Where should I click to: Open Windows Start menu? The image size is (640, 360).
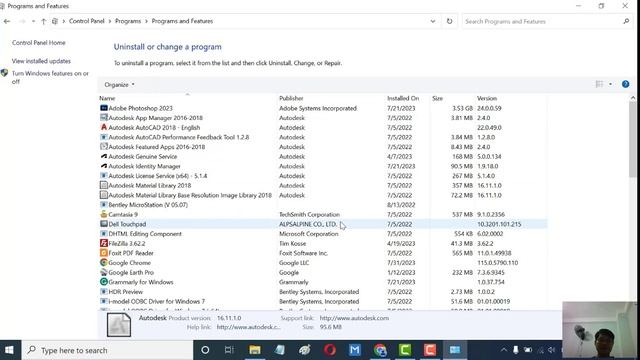coord(9,350)
